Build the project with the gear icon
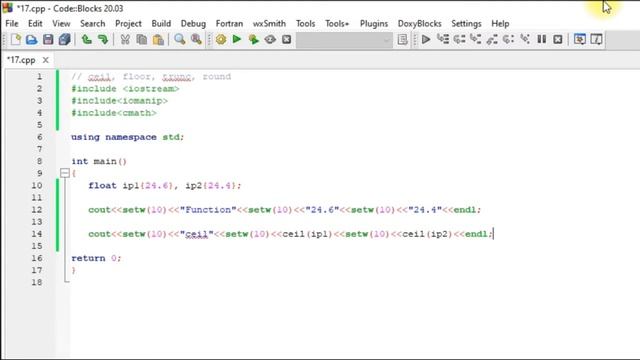Image resolution: width=640 pixels, height=360 pixels. point(221,40)
